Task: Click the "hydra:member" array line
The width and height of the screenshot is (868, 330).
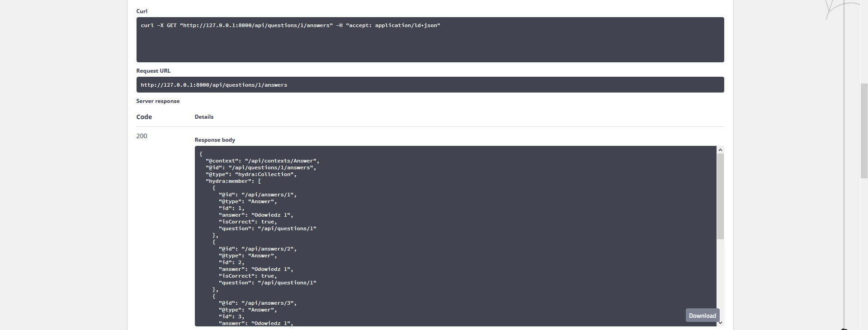Action: (233, 181)
